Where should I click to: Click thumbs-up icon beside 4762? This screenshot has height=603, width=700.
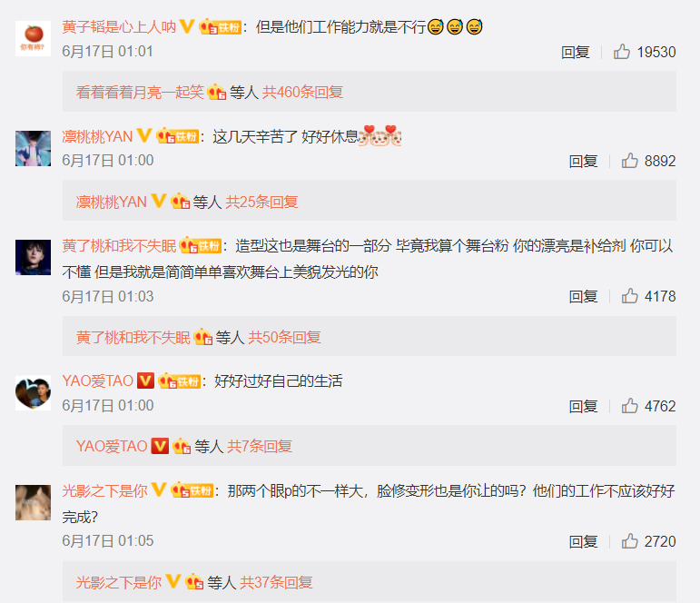point(629,406)
